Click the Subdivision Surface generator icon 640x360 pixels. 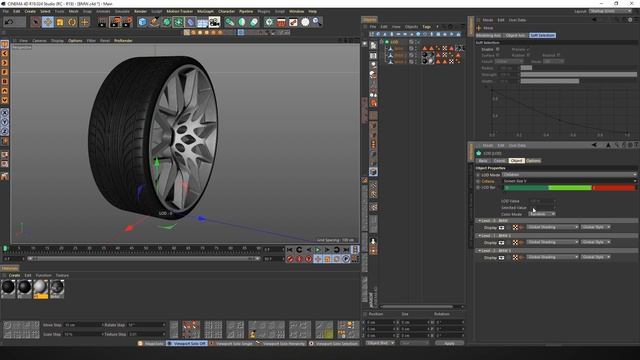tap(166, 22)
